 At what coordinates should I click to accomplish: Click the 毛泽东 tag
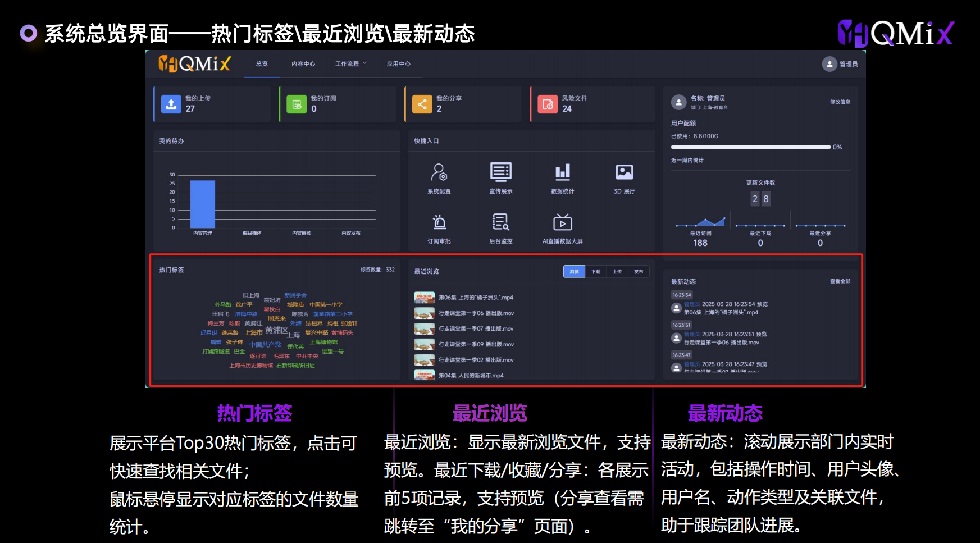[x=282, y=356]
